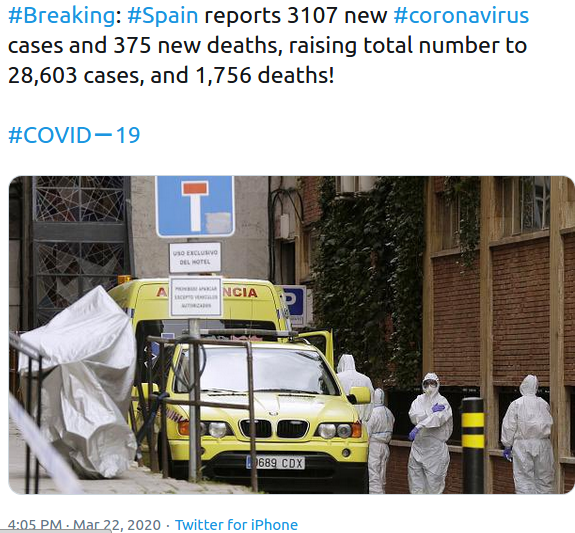This screenshot has height=533, width=575.
Task: Click the 689 CDX license plate
Action: (275, 463)
